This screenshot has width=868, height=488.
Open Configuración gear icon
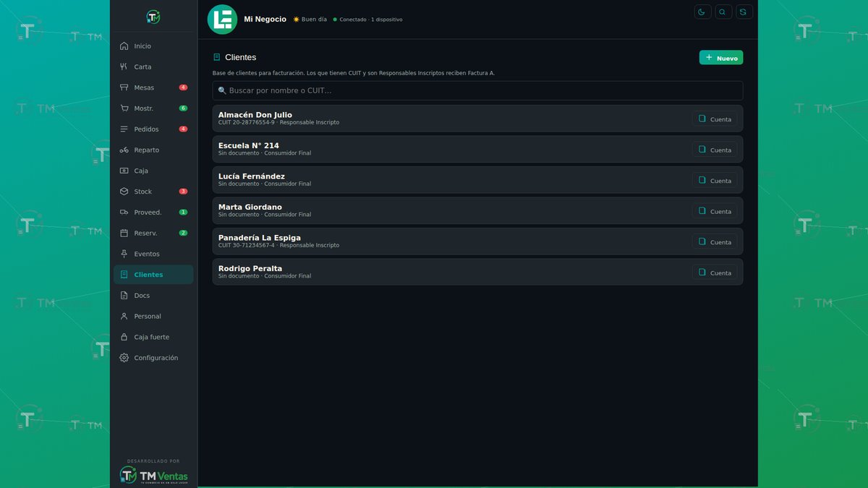point(124,358)
